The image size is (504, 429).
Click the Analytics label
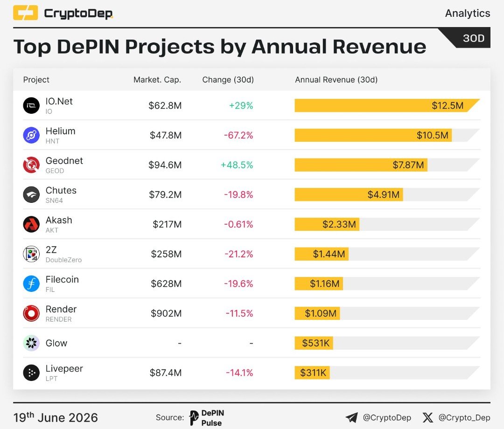(x=468, y=13)
